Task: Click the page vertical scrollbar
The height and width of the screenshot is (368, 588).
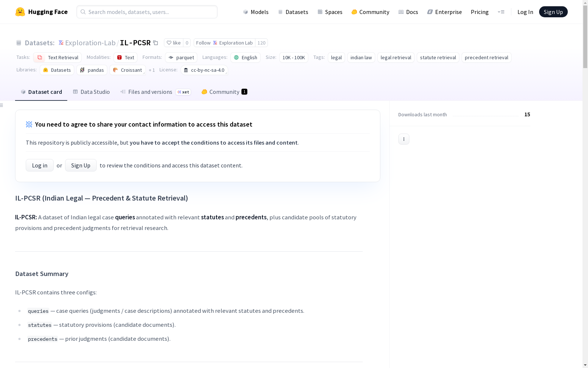Action: [x=585, y=37]
